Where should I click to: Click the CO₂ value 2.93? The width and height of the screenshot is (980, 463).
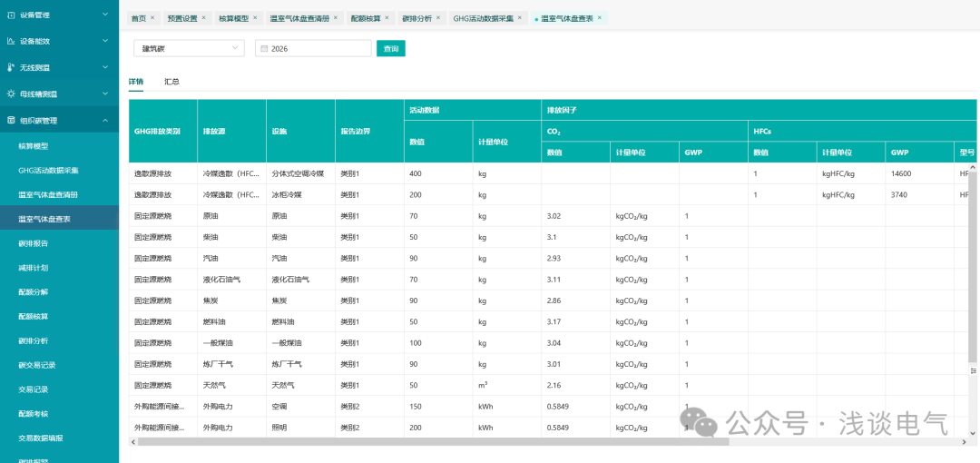554,259
